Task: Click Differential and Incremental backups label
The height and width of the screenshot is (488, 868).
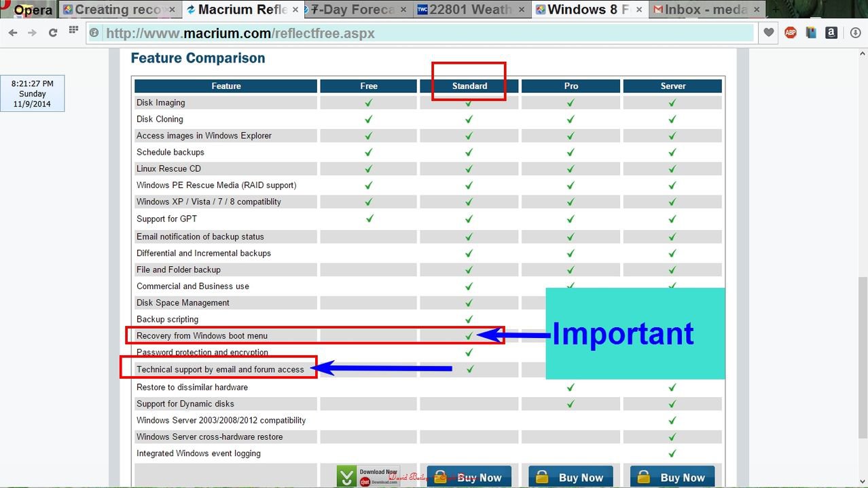Action: tap(204, 253)
